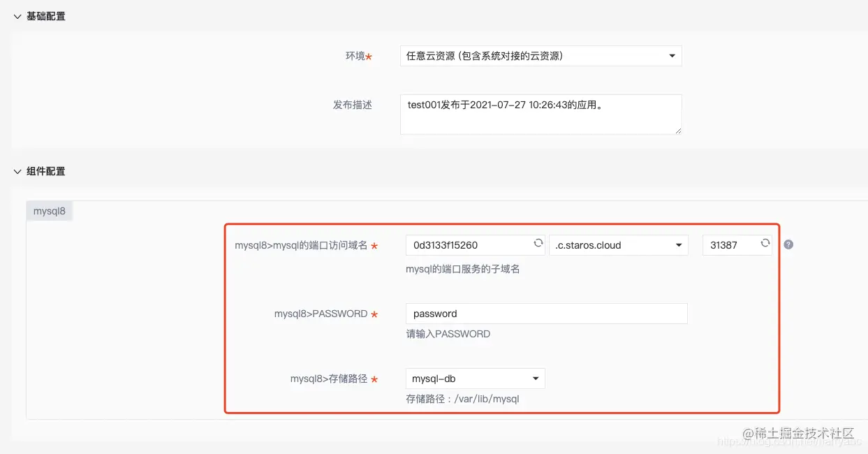Click the PASSWORD input field
Screen dimensions: 868x454
[547, 314]
